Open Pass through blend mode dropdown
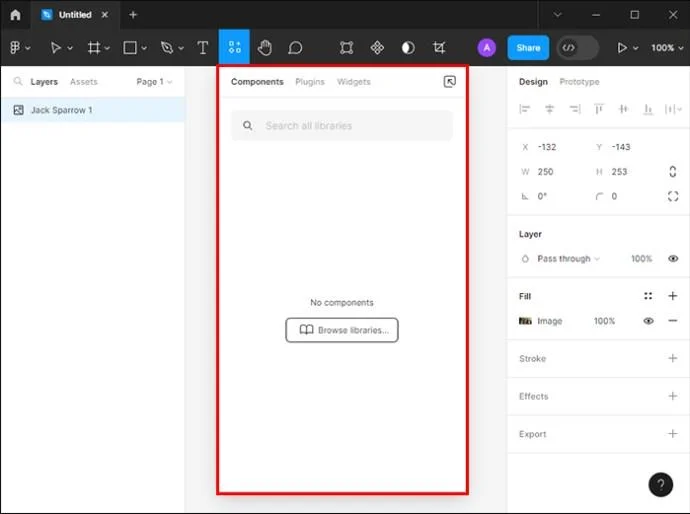 (568, 258)
